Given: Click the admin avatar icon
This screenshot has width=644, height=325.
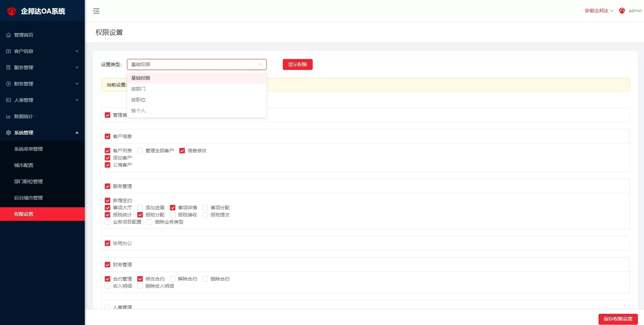Looking at the screenshot, I should [x=622, y=11].
